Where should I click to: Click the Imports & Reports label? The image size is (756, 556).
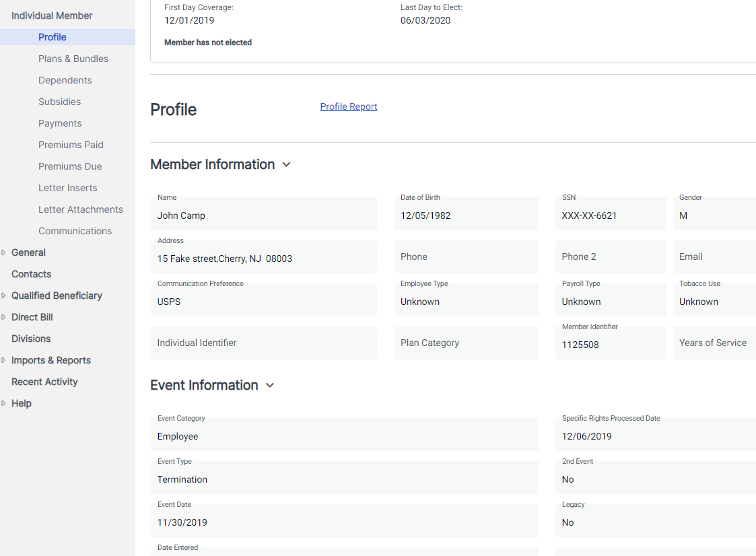click(51, 360)
